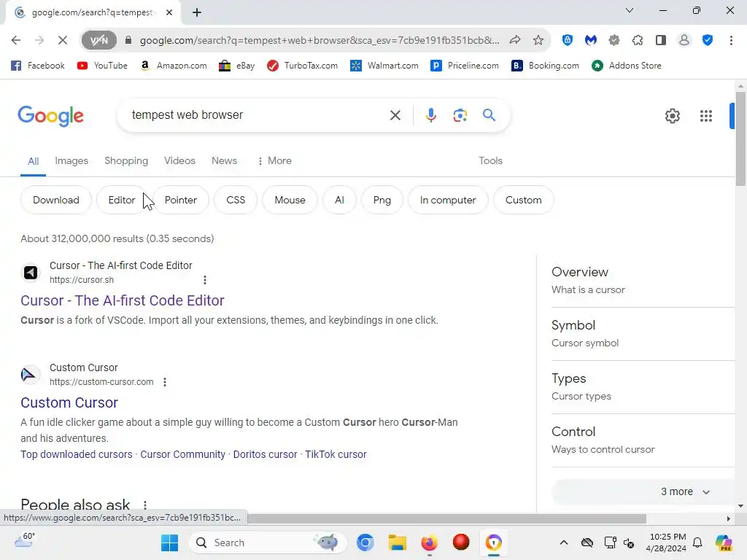The image size is (747, 560).
Task: Start voice search with the microphone
Action: point(430,115)
